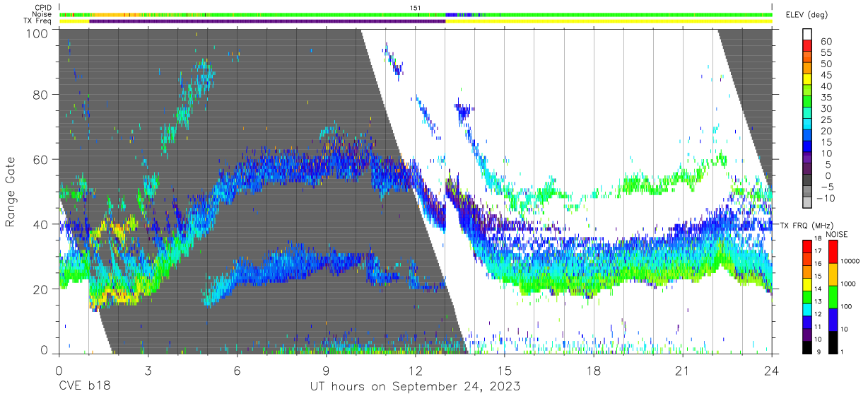Viewport: 868px width, 401px height.
Task: Click the Range Gate y-axis label
Action: coord(11,192)
